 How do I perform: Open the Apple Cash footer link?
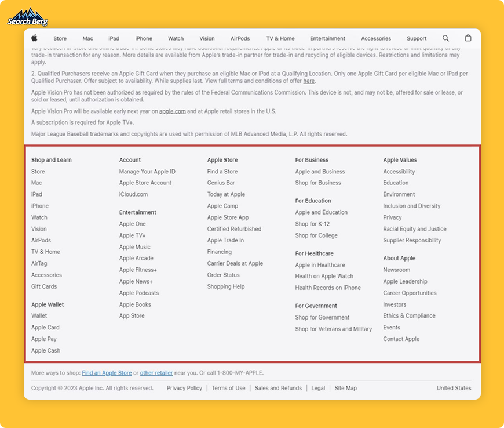click(46, 350)
